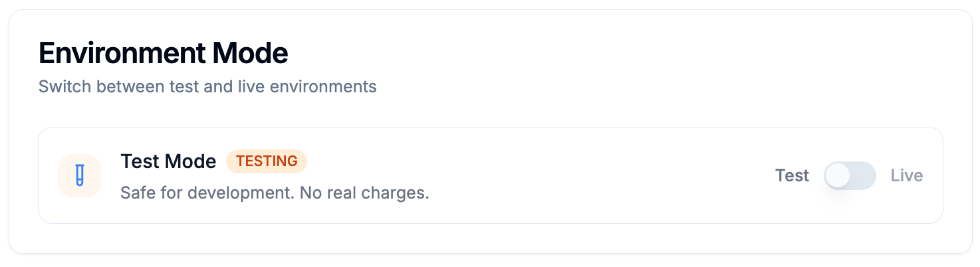Click the white knob of the Test/Live switch
This screenshot has height=267, width=980.
click(838, 176)
